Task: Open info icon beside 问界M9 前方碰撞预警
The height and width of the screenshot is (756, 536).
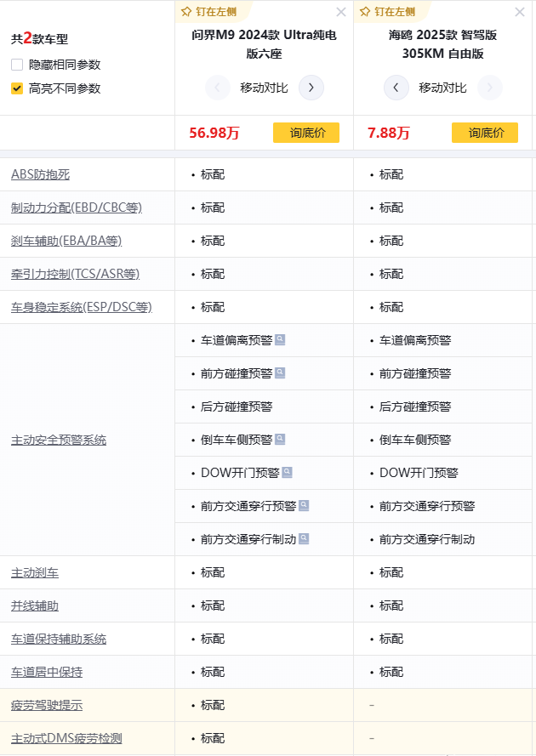Action: tap(280, 373)
